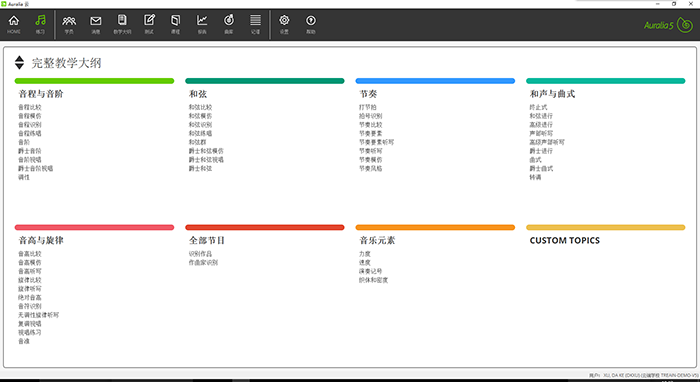Open the 和弦练唱 topic

tap(200, 133)
